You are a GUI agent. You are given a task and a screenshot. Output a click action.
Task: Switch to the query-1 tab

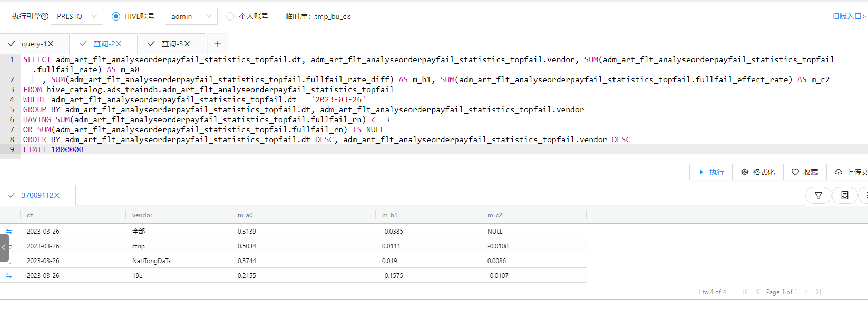click(x=34, y=44)
